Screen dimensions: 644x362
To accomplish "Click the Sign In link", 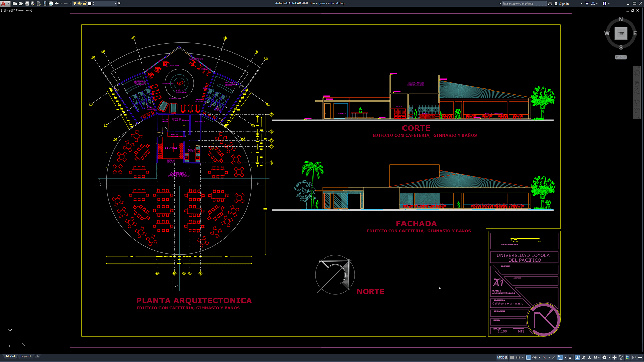I will (564, 4).
